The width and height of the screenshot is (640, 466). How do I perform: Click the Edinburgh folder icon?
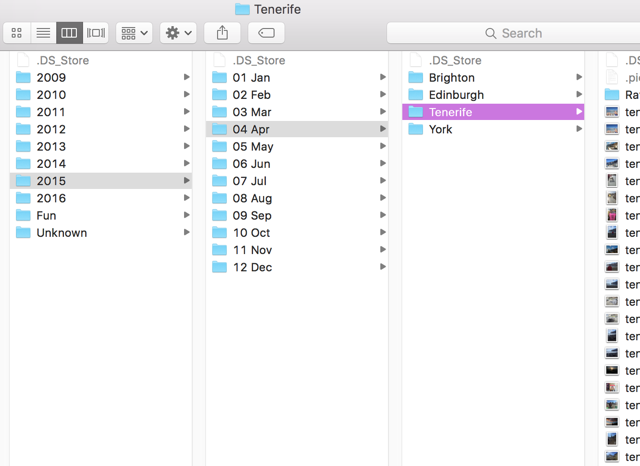tap(416, 94)
